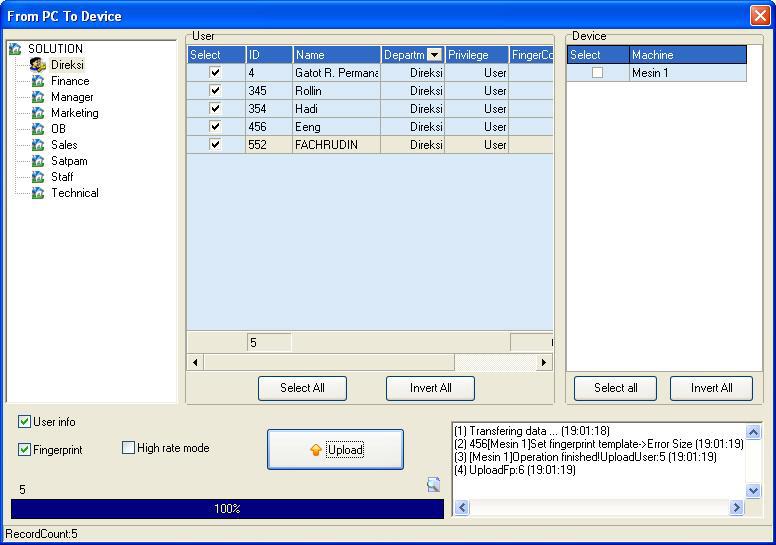Click the Direksi department icon in tree

point(38,65)
